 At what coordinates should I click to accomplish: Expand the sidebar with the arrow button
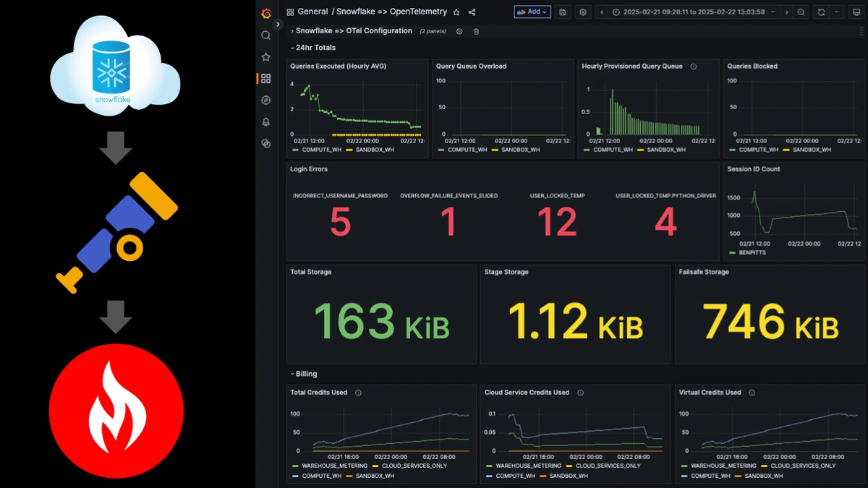tap(278, 24)
